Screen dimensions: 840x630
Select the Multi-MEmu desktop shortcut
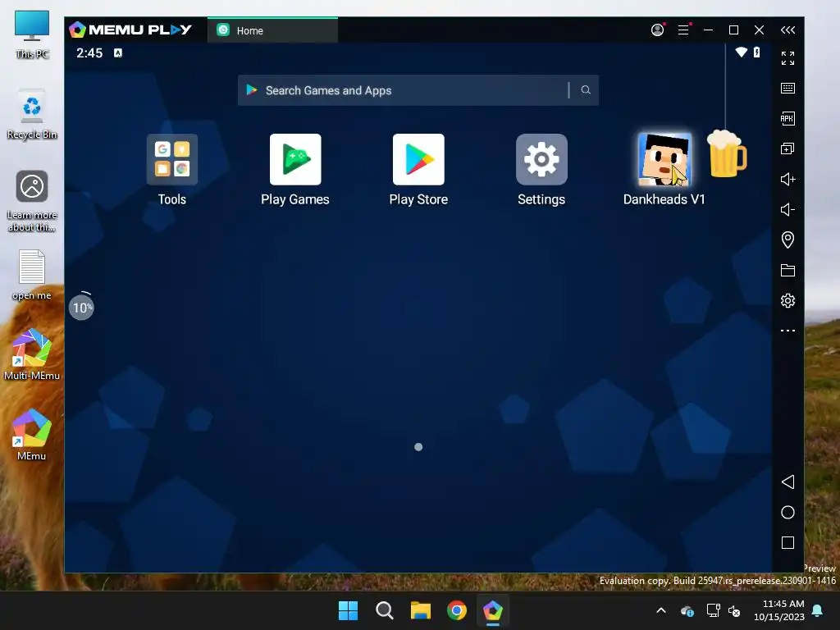point(32,354)
